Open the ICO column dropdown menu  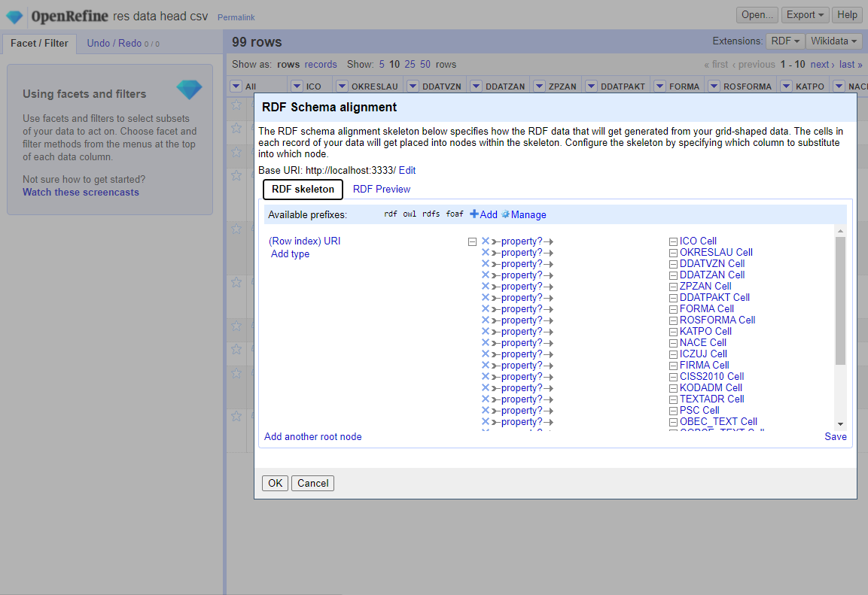coord(297,86)
